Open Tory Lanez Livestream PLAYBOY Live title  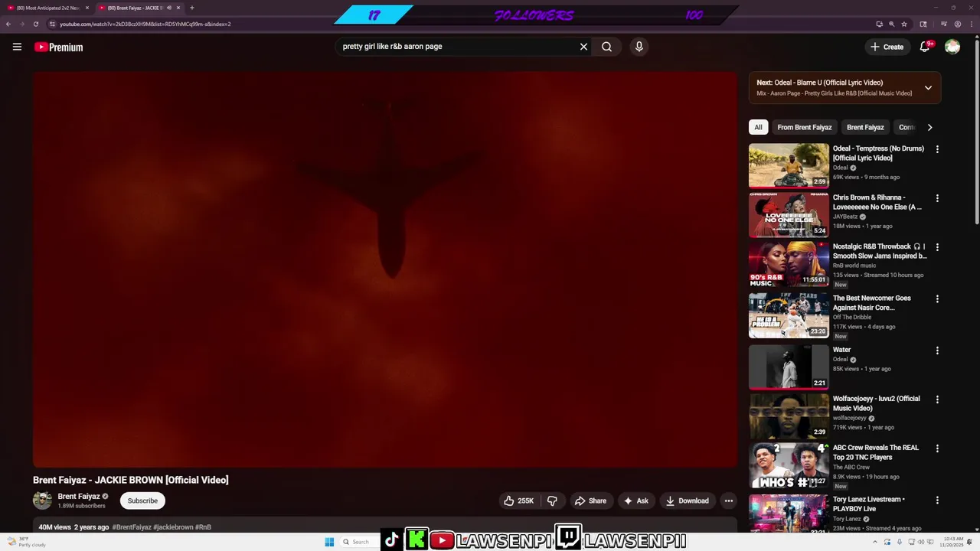(x=869, y=504)
